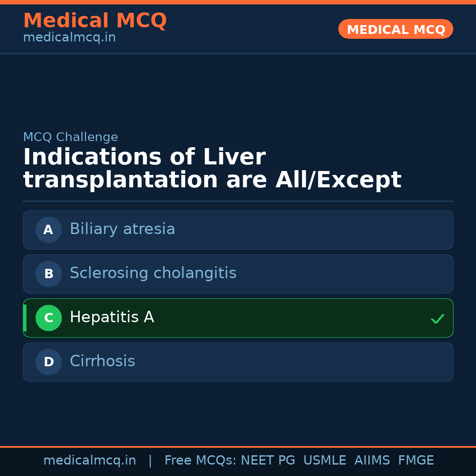Click medicalmcq.in link under header
The height and width of the screenshot is (476, 476).
69,38
